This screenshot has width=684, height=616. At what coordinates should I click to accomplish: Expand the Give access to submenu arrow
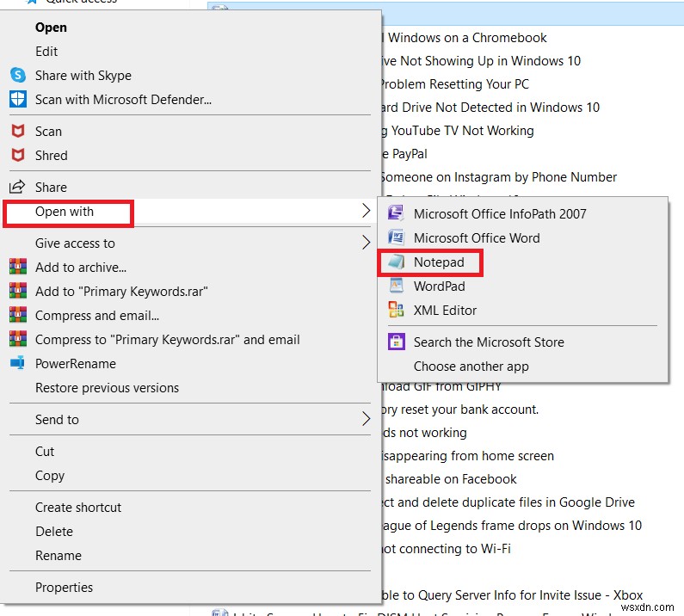click(x=366, y=243)
